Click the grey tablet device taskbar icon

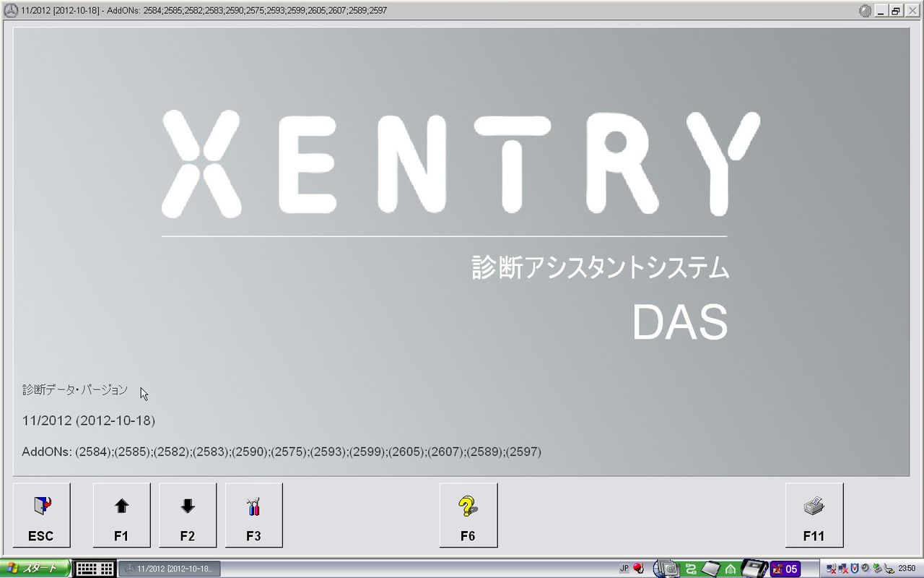pyautogui.click(x=711, y=569)
